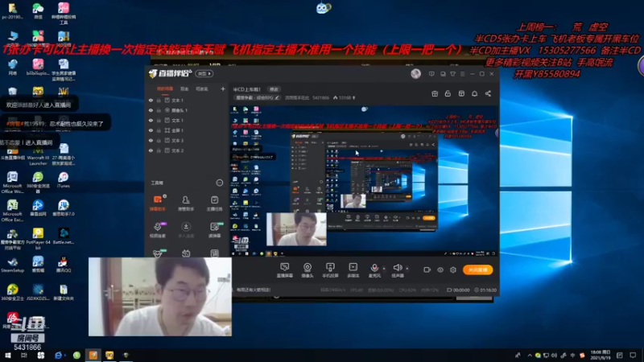
Task: Add a 直播屏幕 screen capture source
Action: tap(285, 270)
